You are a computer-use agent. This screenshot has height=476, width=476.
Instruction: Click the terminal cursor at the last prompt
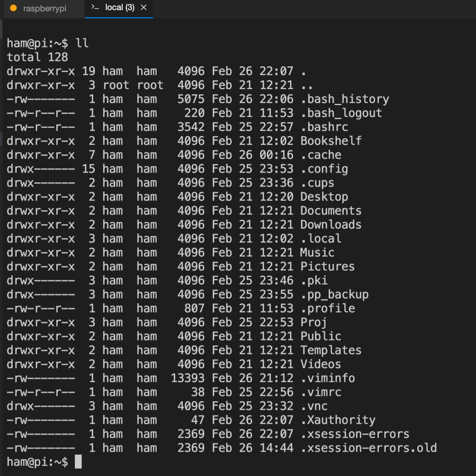pos(78,462)
